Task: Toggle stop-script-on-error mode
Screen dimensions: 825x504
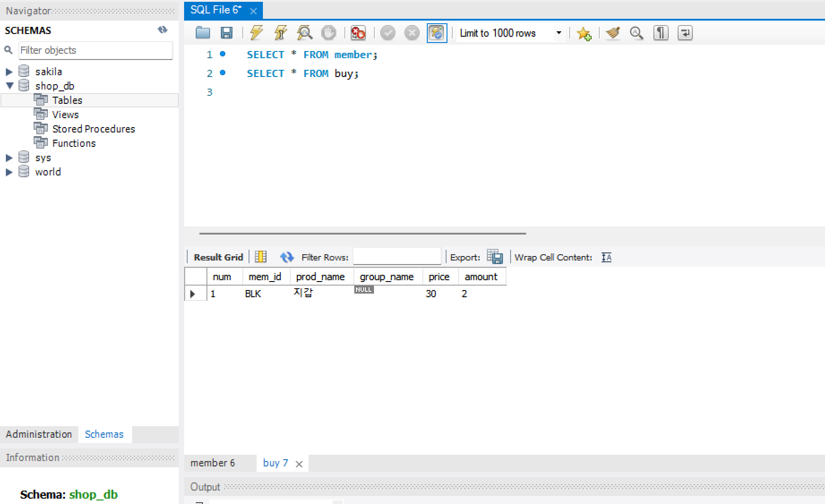Action: point(358,33)
